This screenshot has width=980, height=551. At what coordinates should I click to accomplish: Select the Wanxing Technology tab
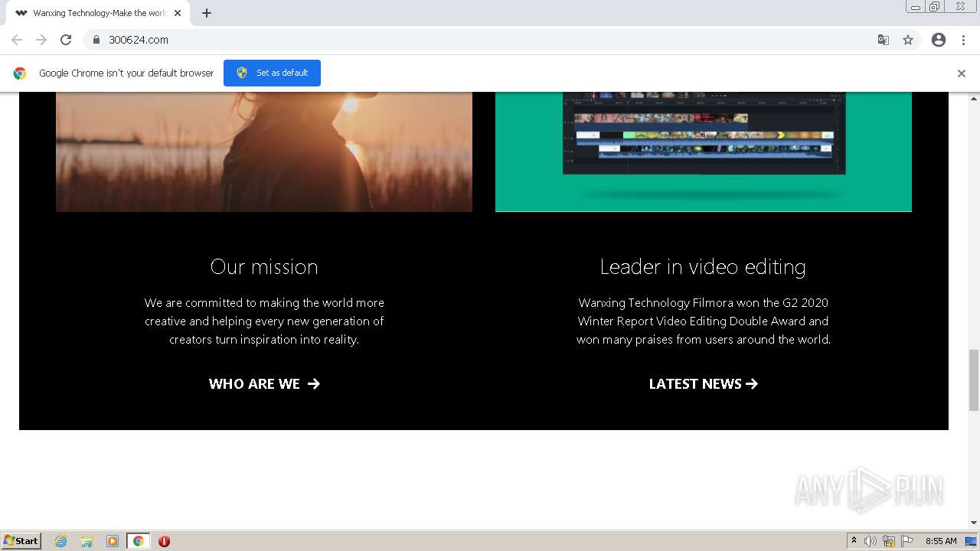tap(98, 13)
